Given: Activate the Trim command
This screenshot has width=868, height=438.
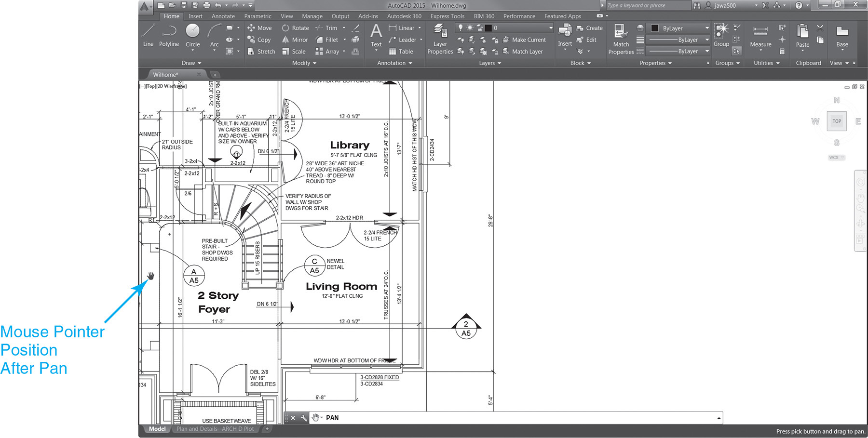Looking at the screenshot, I should pos(326,28).
